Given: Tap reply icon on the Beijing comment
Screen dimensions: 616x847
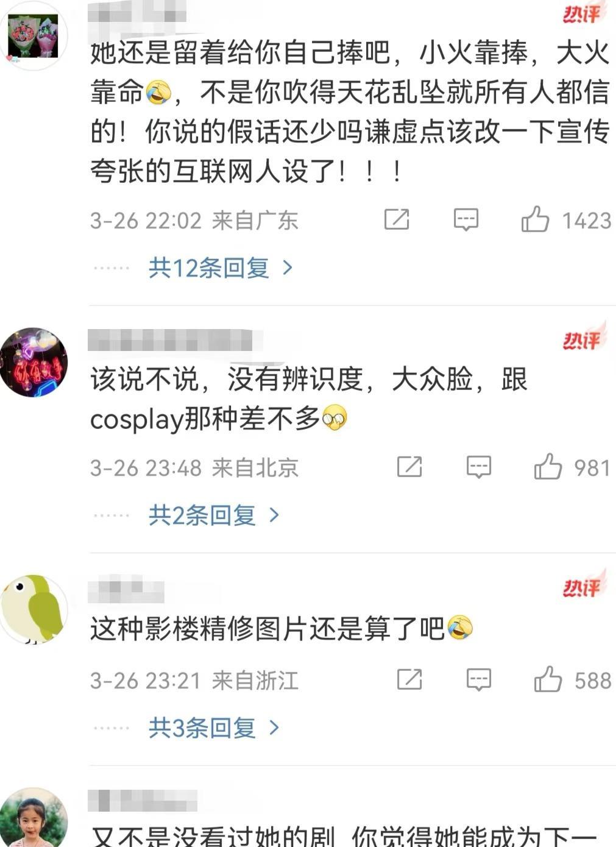Looking at the screenshot, I should 479,467.
